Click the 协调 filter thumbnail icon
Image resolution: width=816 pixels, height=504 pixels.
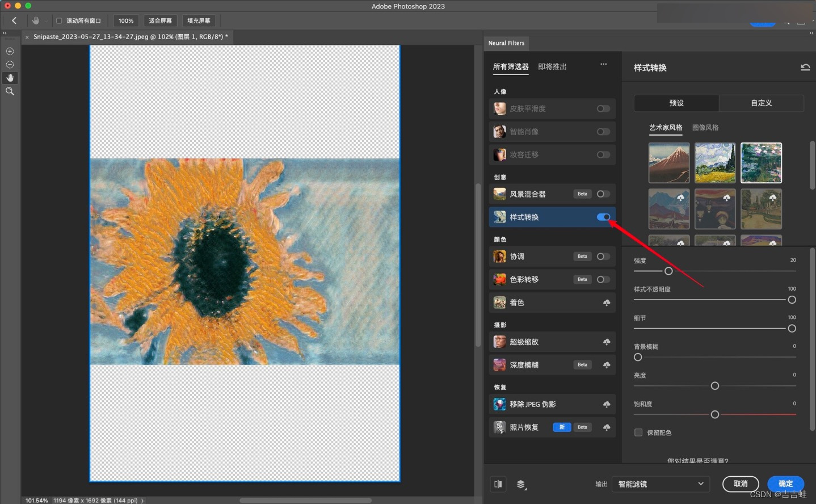point(499,257)
